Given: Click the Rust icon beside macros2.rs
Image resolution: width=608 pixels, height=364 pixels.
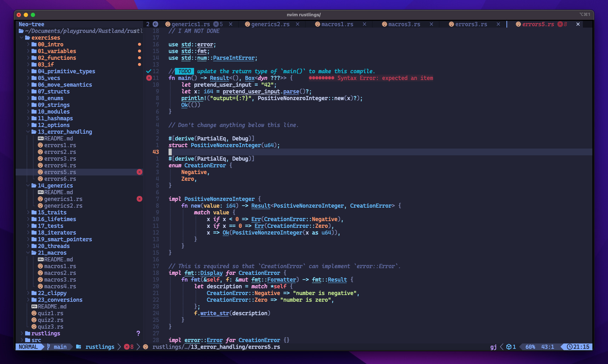Looking at the screenshot, I should 40,273.
